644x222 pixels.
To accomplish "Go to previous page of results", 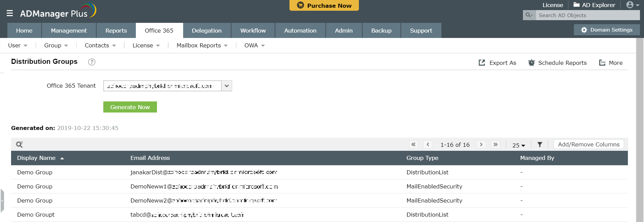I will tap(428, 144).
